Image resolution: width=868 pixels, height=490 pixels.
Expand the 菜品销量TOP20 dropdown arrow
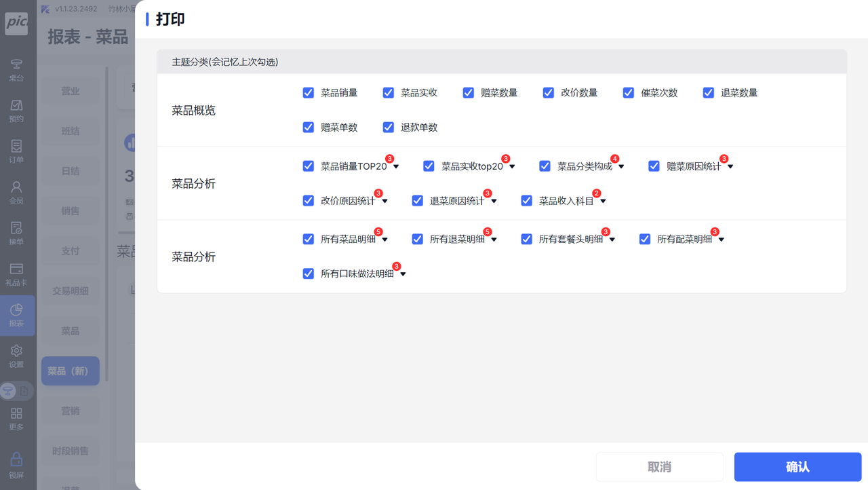(x=396, y=167)
